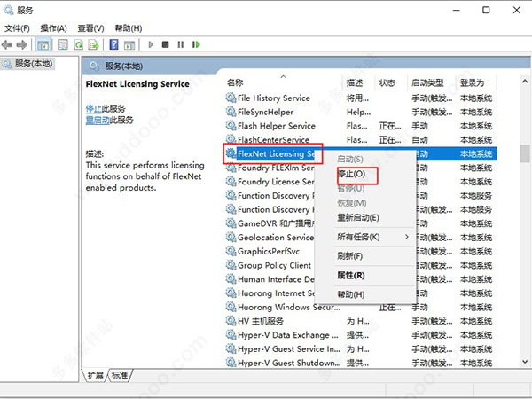Screen dimensions: 532x399
Task: Select Hyper-V Guest Shutdown row
Action: (360, 363)
